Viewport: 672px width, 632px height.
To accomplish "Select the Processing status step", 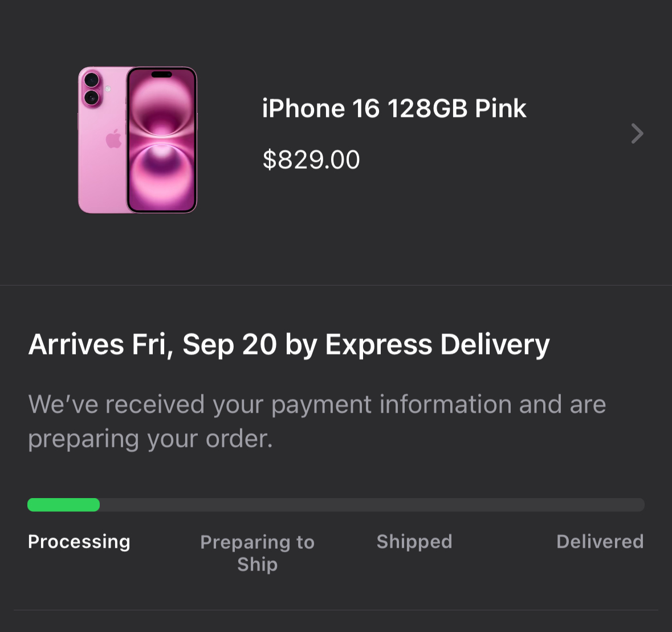I will click(79, 541).
